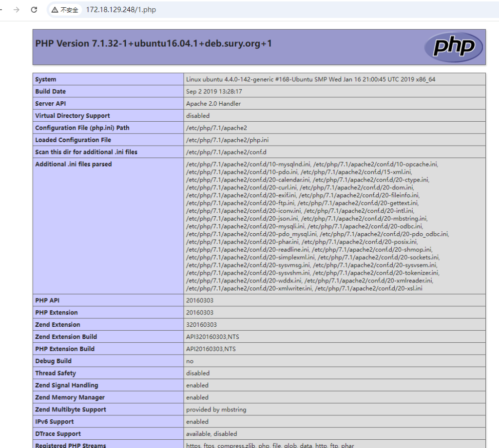
Task: Click the 20-pdo_odbc.ini path text
Action: [x=384, y=234]
